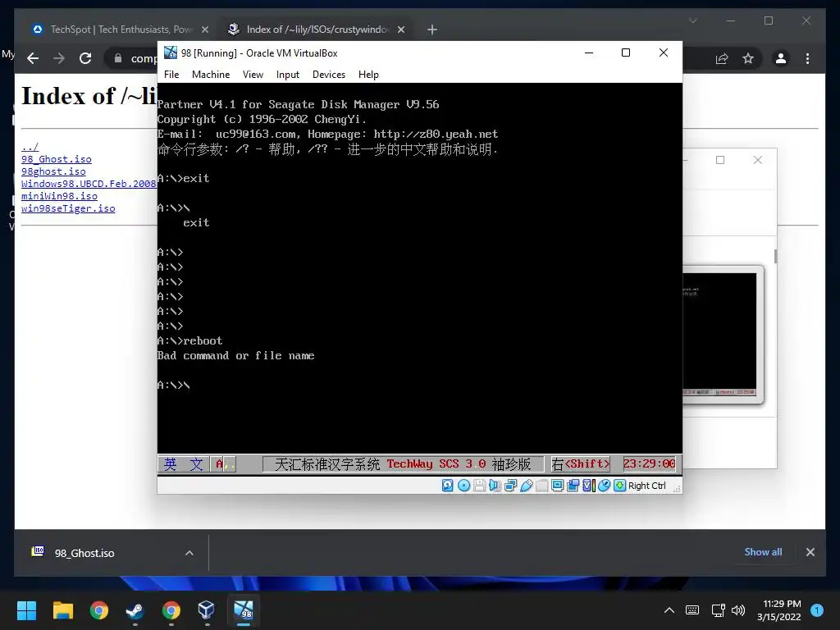Click the recording icon in VirtualBox status bar
This screenshot has width=840, height=630.
click(x=573, y=486)
